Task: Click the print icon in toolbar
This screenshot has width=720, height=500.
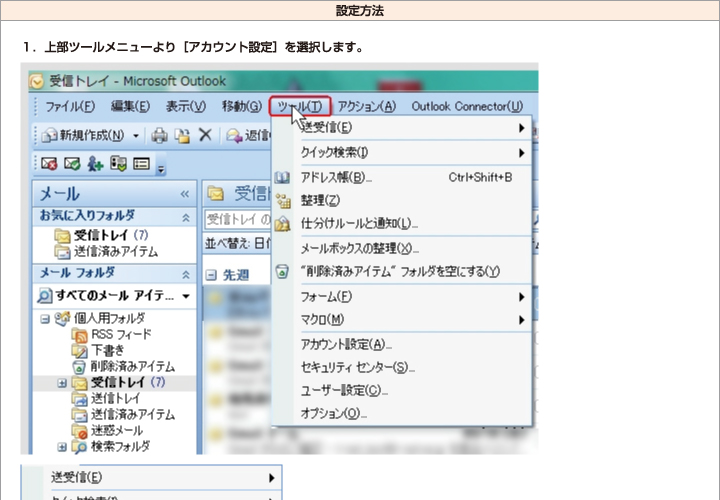Action: click(159, 135)
